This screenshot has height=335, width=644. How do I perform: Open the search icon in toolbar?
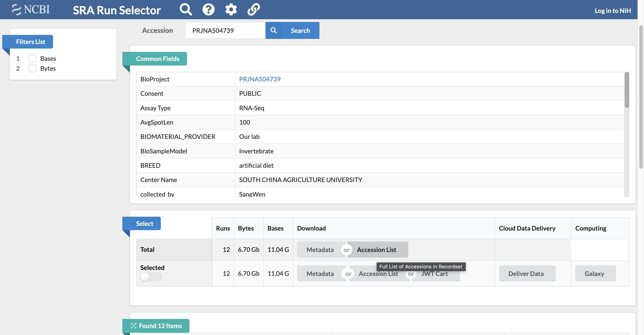tap(186, 9)
